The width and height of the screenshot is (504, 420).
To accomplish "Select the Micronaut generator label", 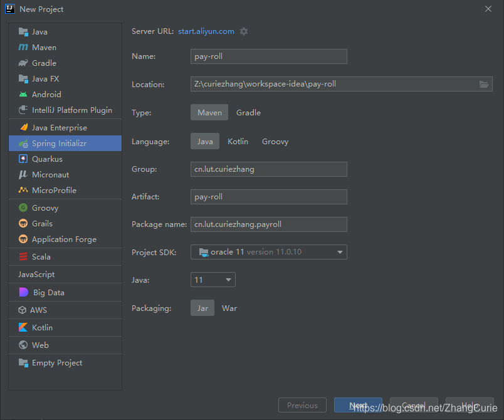I will [x=51, y=174].
